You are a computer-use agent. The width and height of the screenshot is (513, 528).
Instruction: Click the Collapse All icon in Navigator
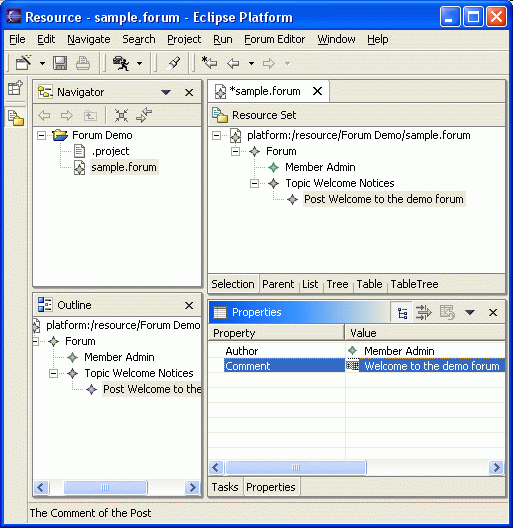click(x=121, y=116)
